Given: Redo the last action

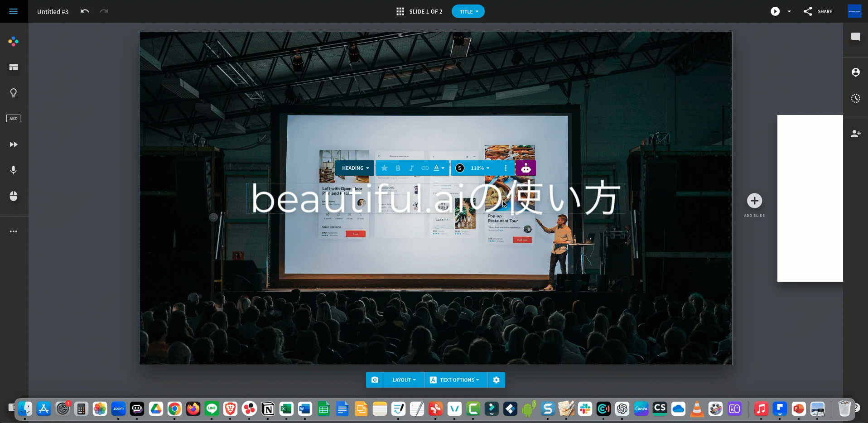Looking at the screenshot, I should pos(104,11).
